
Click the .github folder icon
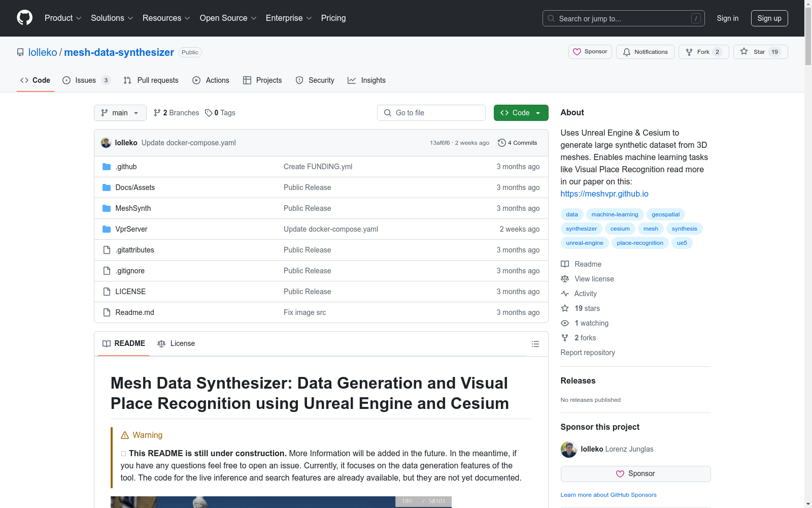coord(107,167)
